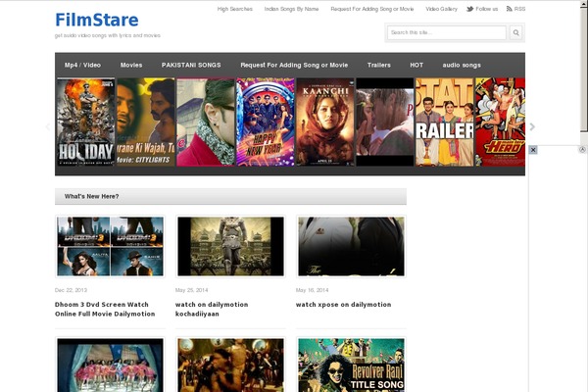Open the Mp4 / Video menu
Viewport: 588px width, 392px height.
click(82, 65)
